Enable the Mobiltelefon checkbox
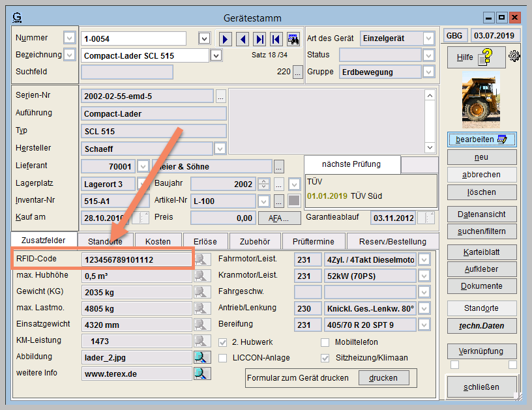The image size is (532, 410). 325,342
